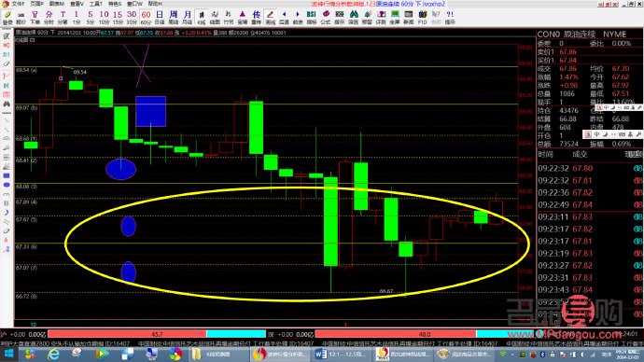Click the 评测 toolbar icon
The image size is (644, 362).
[x=381, y=17]
